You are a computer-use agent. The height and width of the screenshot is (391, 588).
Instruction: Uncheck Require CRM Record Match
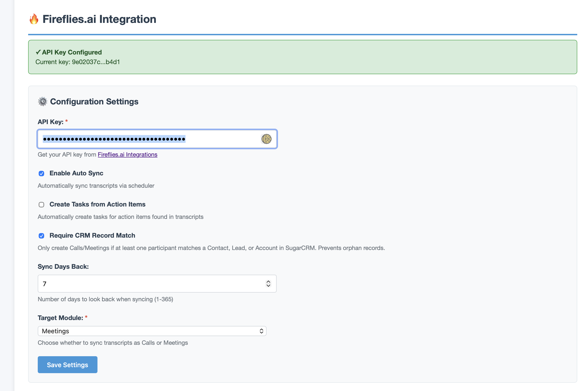coord(41,236)
